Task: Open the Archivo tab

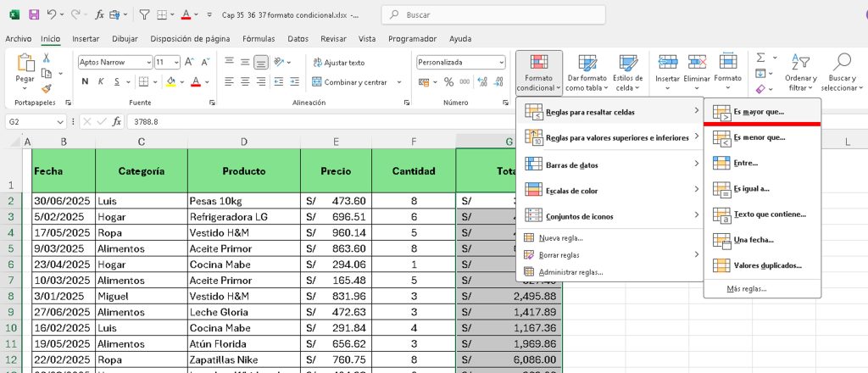Action: (x=19, y=39)
